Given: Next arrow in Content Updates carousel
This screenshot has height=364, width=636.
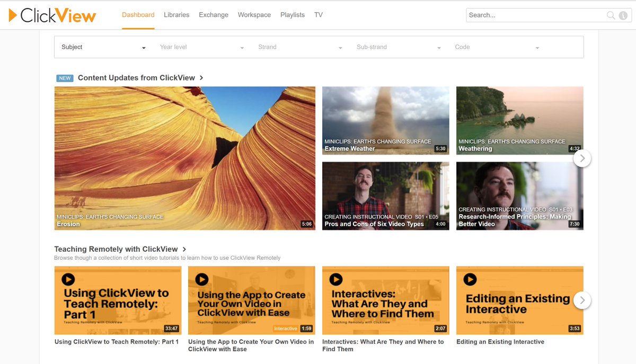Looking at the screenshot, I should [582, 158].
